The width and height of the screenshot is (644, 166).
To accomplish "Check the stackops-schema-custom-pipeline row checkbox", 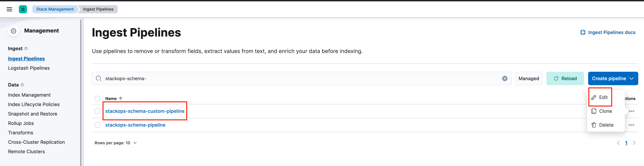I will (x=97, y=111).
